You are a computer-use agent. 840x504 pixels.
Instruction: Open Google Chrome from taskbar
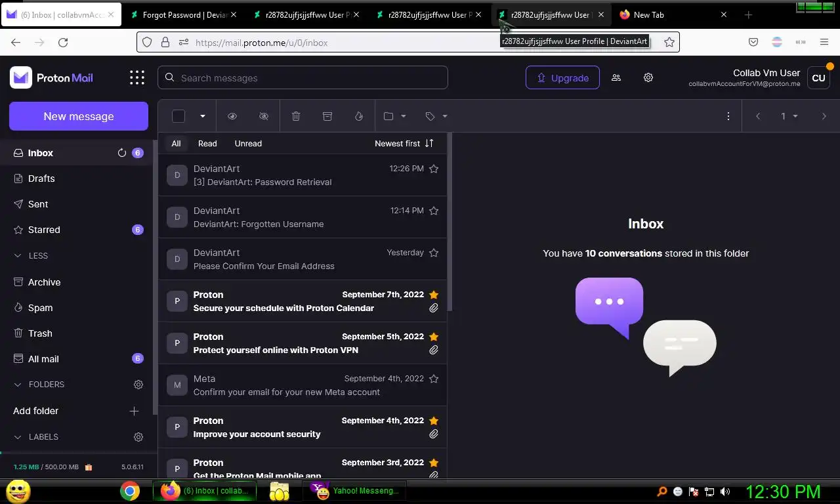pos(130,491)
